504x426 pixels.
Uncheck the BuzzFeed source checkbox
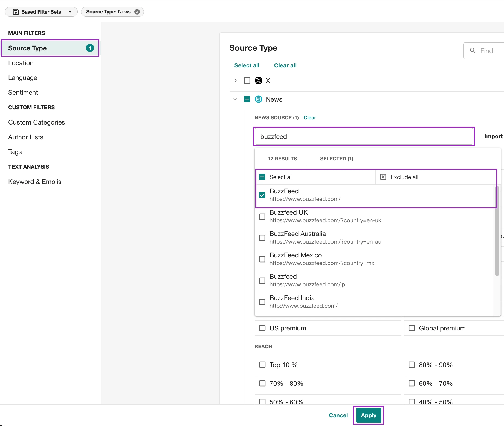pos(262,195)
